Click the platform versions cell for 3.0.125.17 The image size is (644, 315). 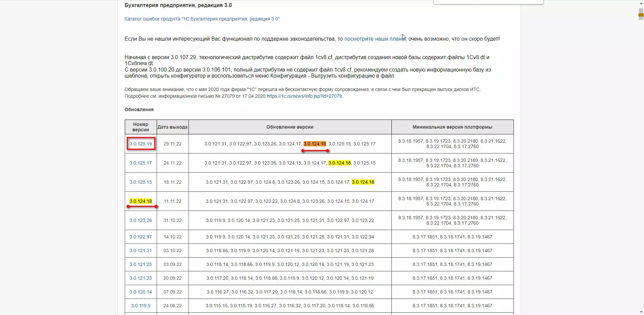452,163
